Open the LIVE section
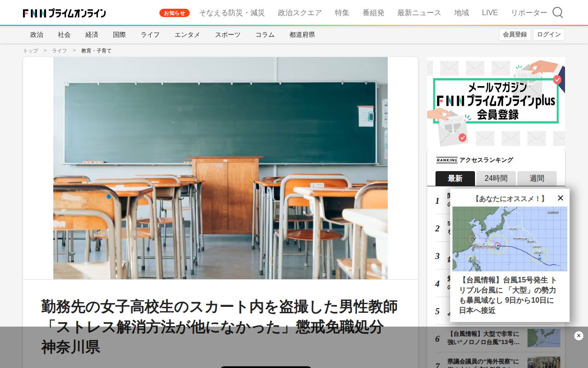 coord(490,13)
